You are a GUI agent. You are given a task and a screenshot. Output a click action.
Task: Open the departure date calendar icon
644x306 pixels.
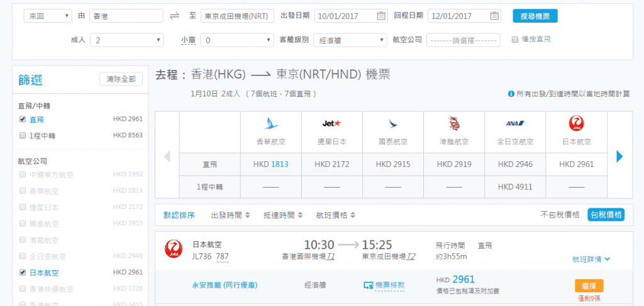click(x=381, y=16)
